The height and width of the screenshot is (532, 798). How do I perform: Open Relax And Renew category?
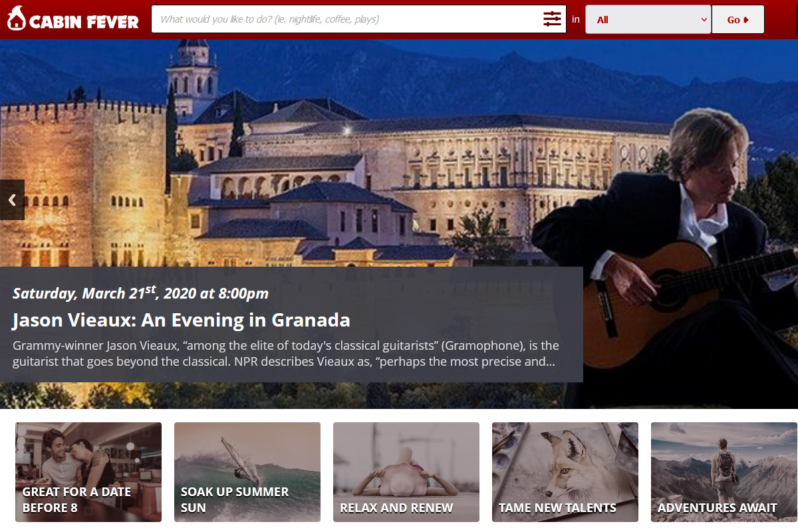pyautogui.click(x=406, y=472)
